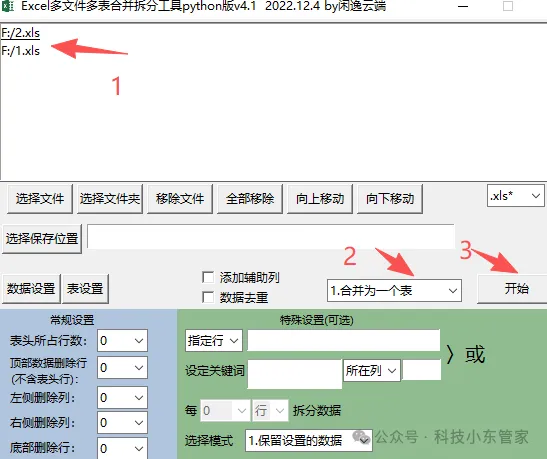Click the 向上移动 button
547x459 pixels.
coord(320,199)
